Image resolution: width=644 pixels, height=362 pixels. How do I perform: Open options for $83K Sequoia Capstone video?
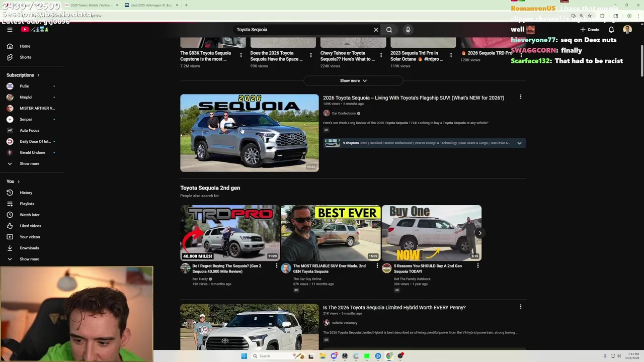click(x=240, y=55)
